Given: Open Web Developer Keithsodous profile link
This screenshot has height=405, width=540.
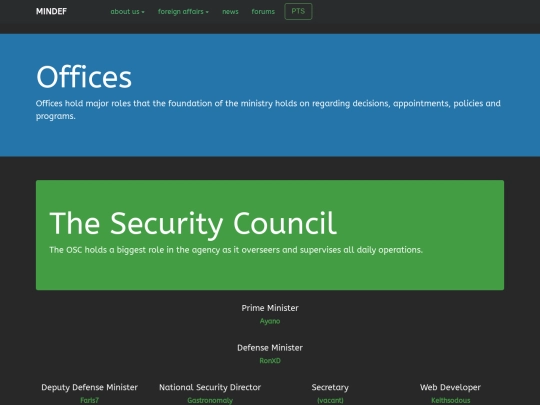Looking at the screenshot, I should [450, 400].
